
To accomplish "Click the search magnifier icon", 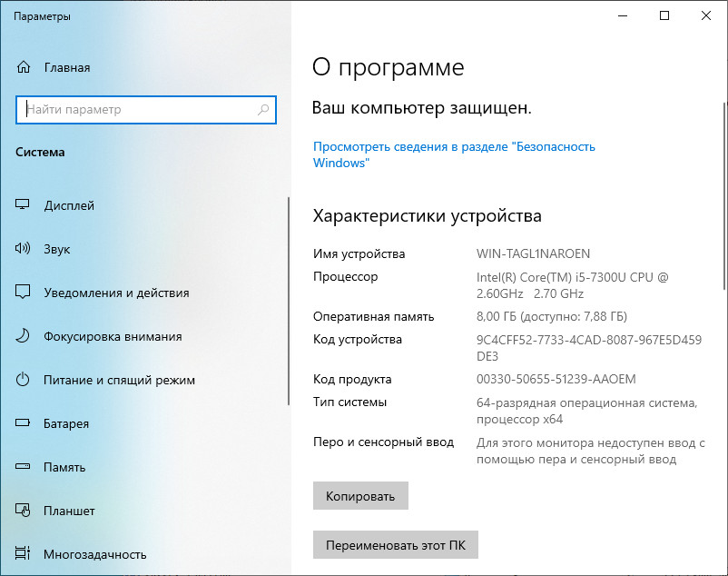I will (x=263, y=110).
